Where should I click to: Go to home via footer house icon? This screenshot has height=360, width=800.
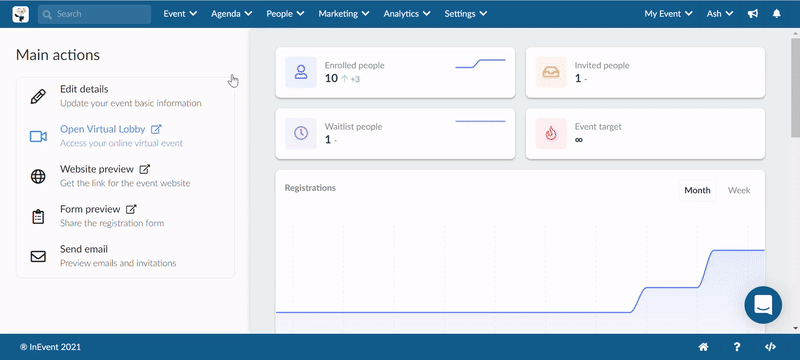tap(704, 347)
